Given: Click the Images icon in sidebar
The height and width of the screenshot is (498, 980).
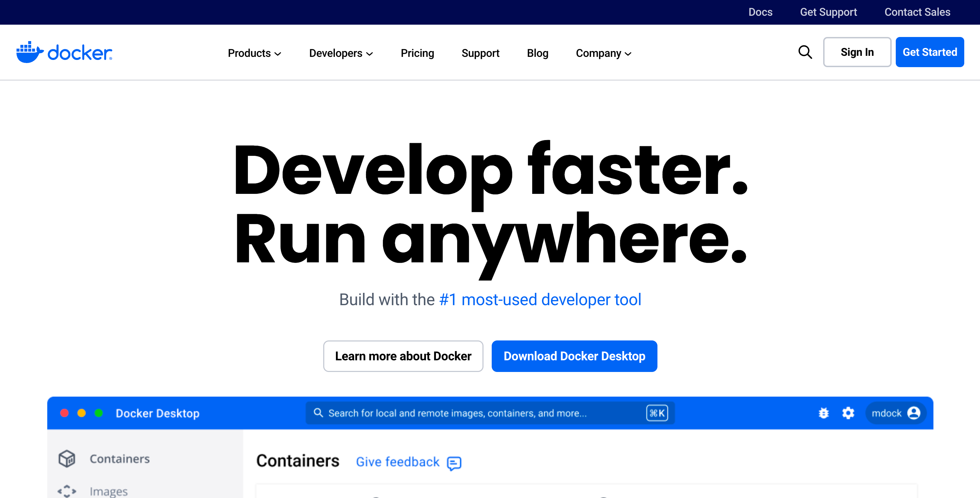Looking at the screenshot, I should coord(67,491).
